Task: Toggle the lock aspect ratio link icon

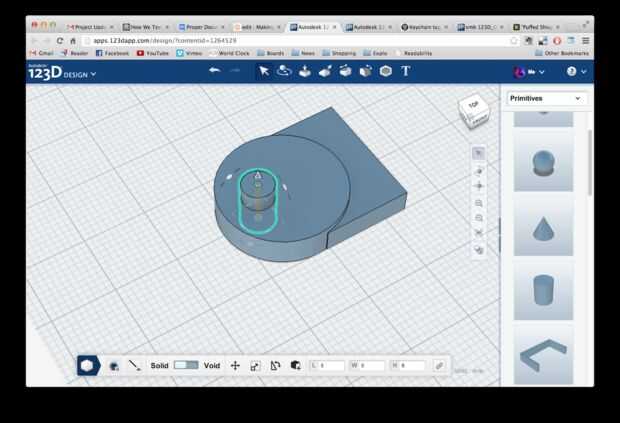Action: (438, 366)
